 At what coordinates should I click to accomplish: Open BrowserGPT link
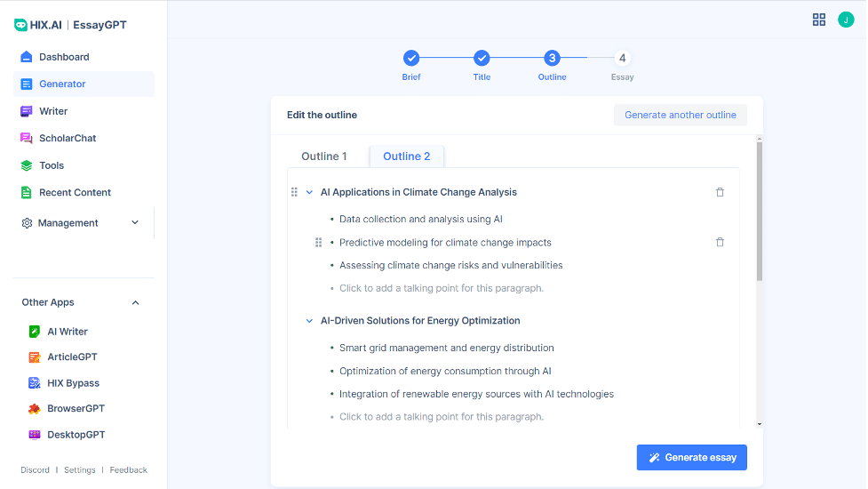[x=76, y=409]
